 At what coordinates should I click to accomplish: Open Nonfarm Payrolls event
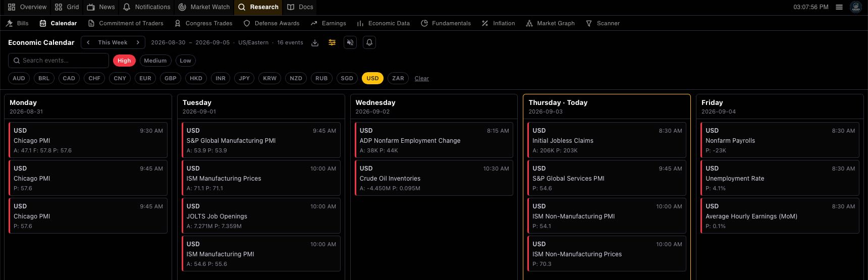point(780,140)
